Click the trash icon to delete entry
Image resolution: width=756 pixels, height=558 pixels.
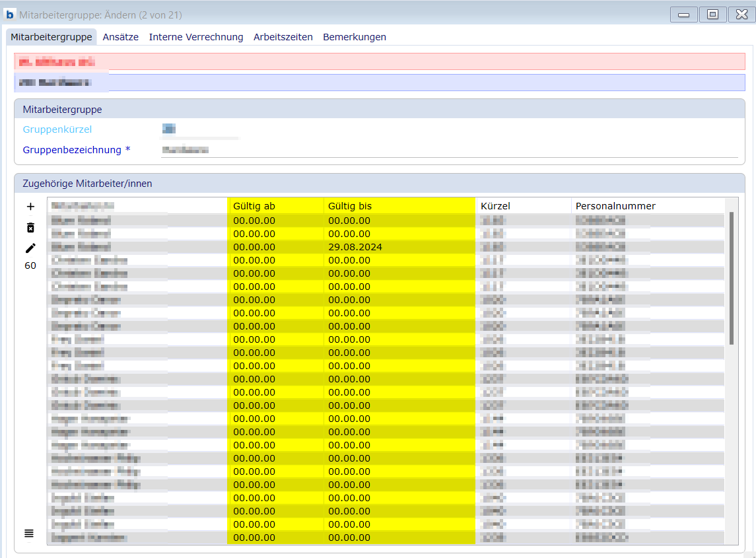tap(30, 227)
